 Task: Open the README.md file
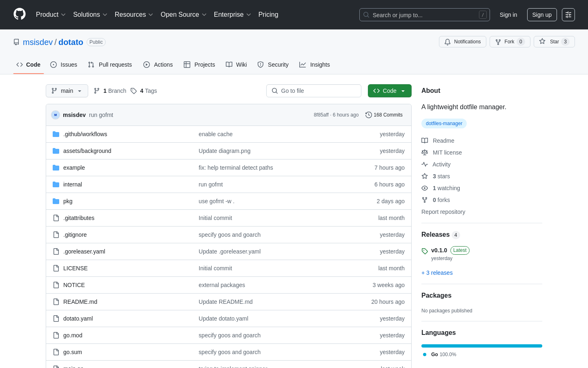pyautogui.click(x=80, y=302)
